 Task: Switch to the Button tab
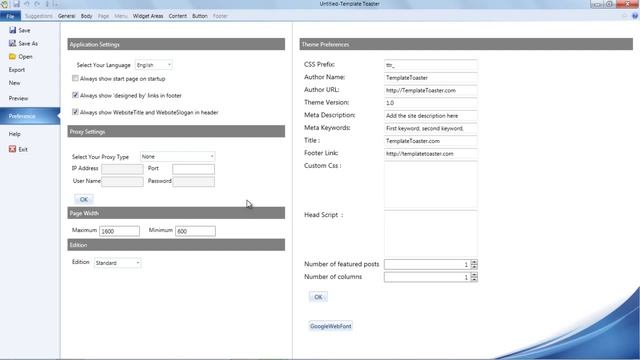[x=200, y=16]
